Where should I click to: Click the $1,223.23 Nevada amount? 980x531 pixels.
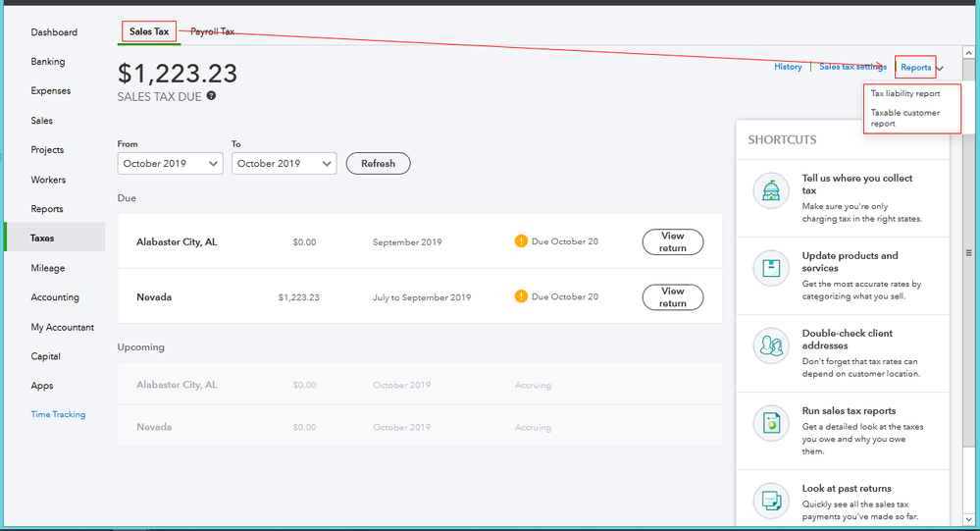(x=299, y=297)
